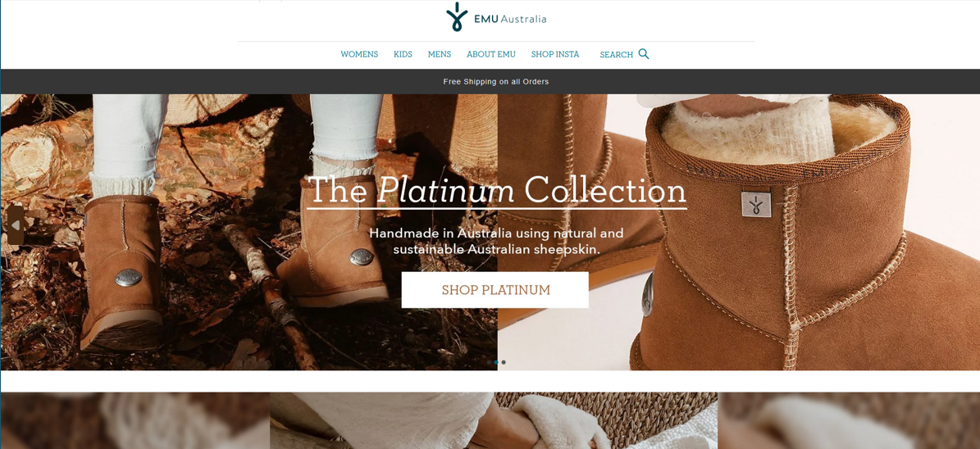Click the EMU Australia wordmark text
Screen dimensions: 980x449
510,19
